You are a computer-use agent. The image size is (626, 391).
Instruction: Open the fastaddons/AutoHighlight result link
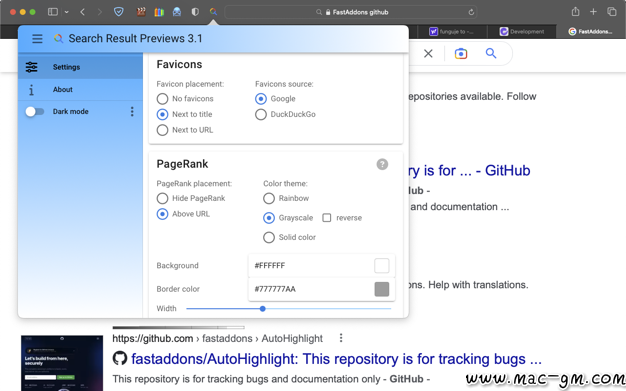(336, 359)
